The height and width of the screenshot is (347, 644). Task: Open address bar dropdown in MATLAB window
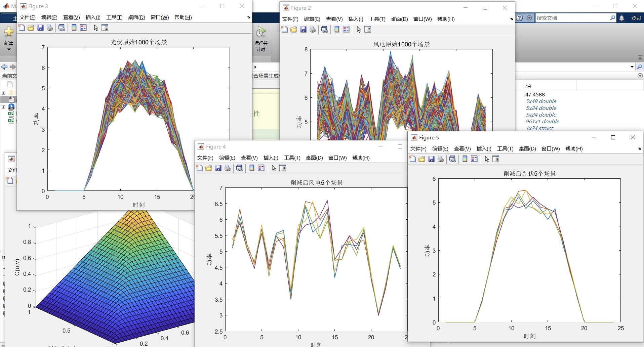pyautogui.click(x=632, y=67)
